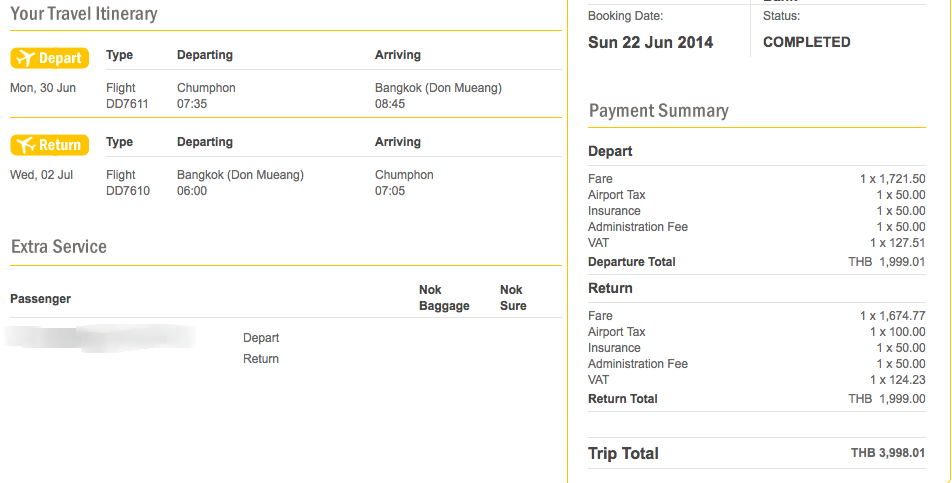952x483 pixels.
Task: Click the Payment Summary heading
Action: (659, 111)
